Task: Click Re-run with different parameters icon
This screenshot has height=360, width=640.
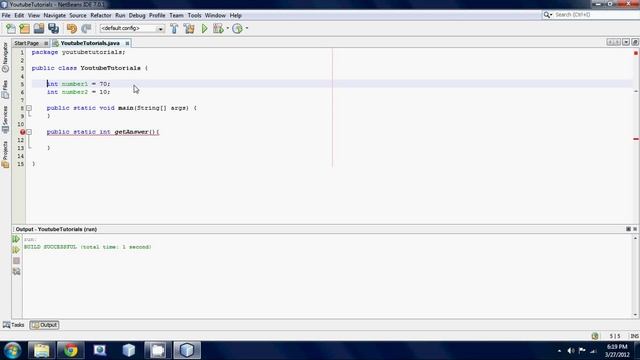Action: [x=16, y=250]
